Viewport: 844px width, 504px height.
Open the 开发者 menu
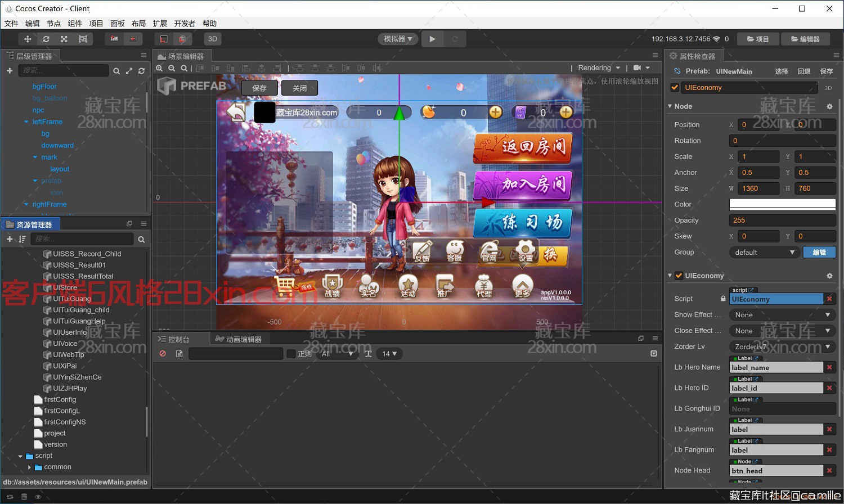pyautogui.click(x=185, y=24)
